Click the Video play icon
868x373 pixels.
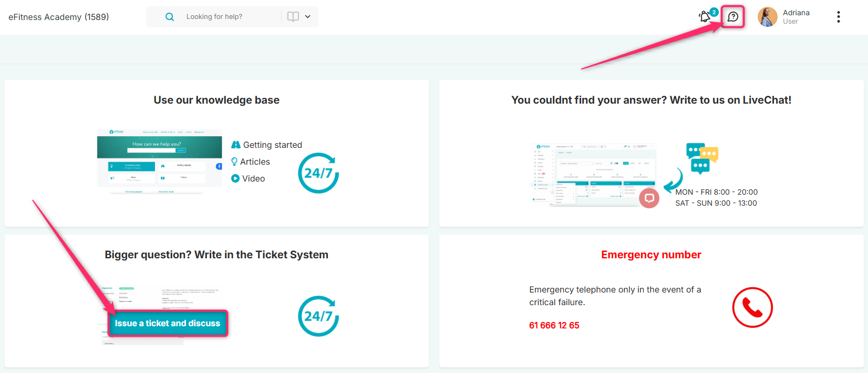tap(235, 178)
